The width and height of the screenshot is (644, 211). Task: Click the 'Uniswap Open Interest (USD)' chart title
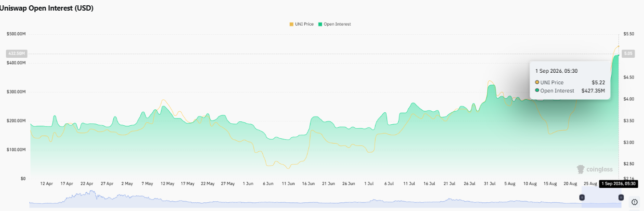pyautogui.click(x=47, y=8)
